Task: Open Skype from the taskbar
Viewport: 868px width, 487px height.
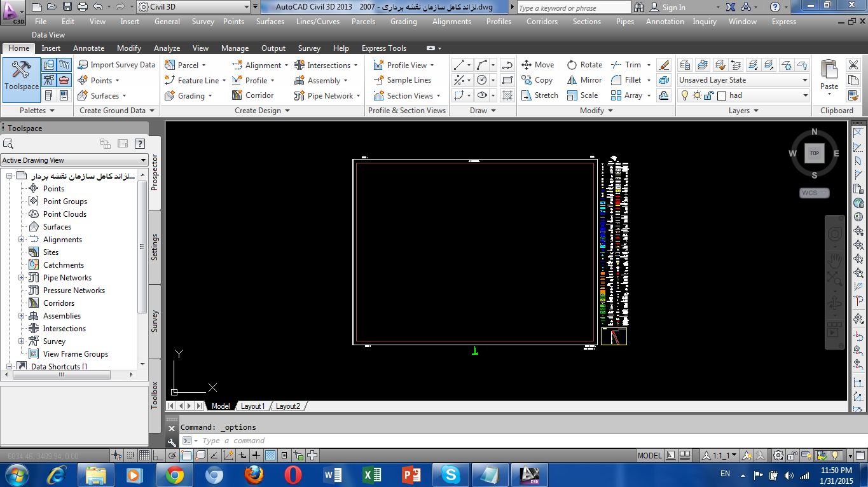Action: (451, 474)
